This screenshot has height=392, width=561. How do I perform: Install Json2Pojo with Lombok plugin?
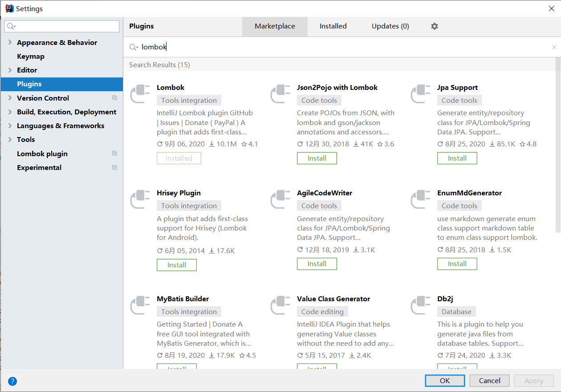[x=317, y=158]
